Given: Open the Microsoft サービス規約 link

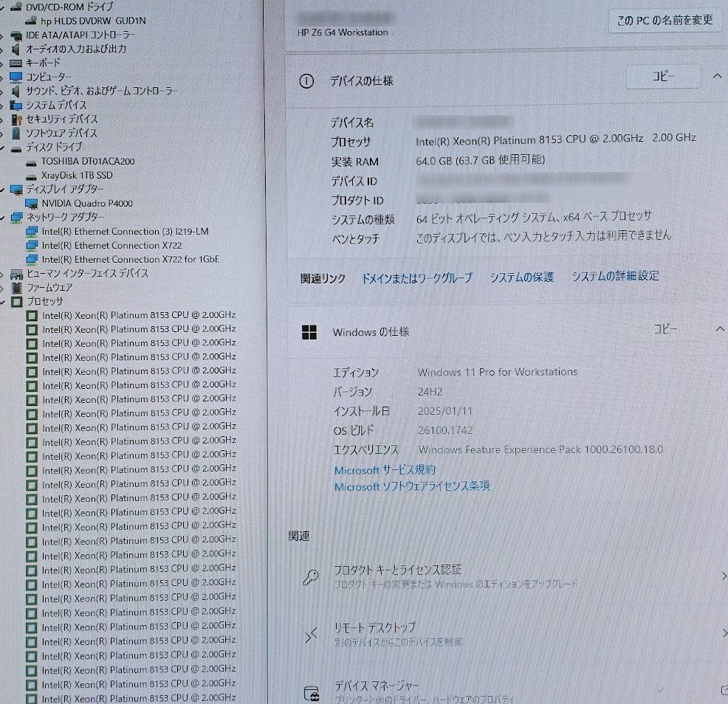Looking at the screenshot, I should point(385,470).
